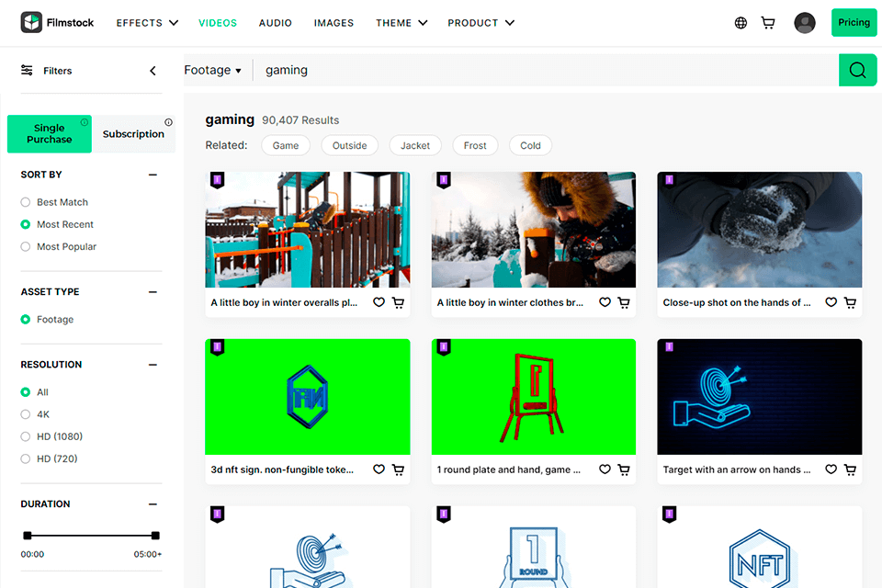Favorite 'Close-up shot on the hands' clip
The height and width of the screenshot is (588, 882).
tap(831, 302)
